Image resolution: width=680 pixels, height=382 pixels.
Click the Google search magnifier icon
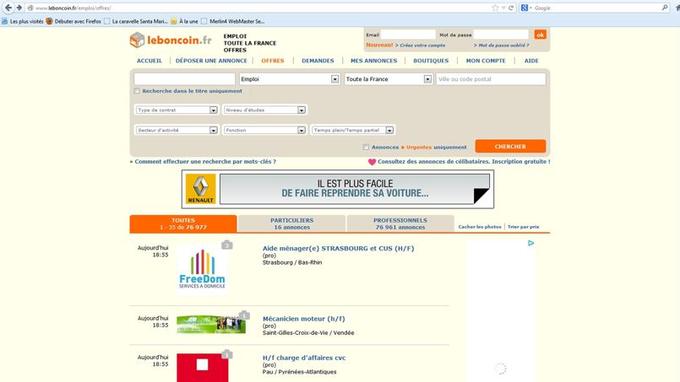pyautogui.click(x=665, y=8)
